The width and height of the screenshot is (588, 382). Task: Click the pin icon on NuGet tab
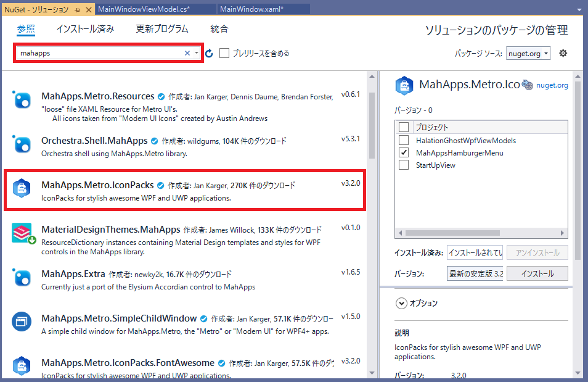78,10
